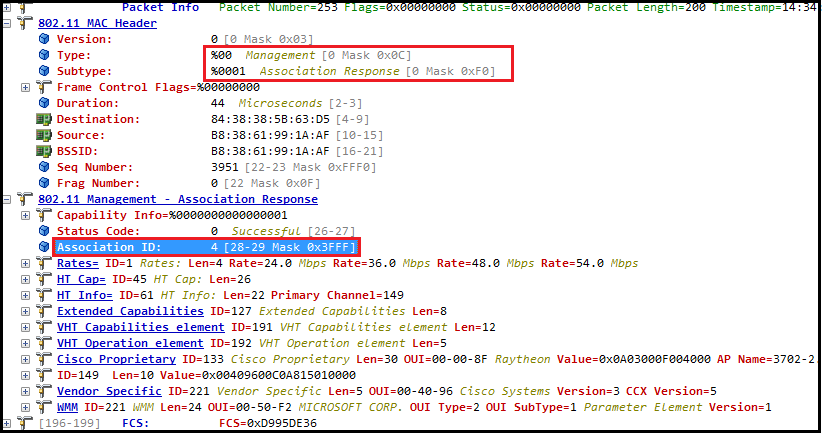Expand the Frame Control Flags node
822x433 pixels.
[x=26, y=87]
